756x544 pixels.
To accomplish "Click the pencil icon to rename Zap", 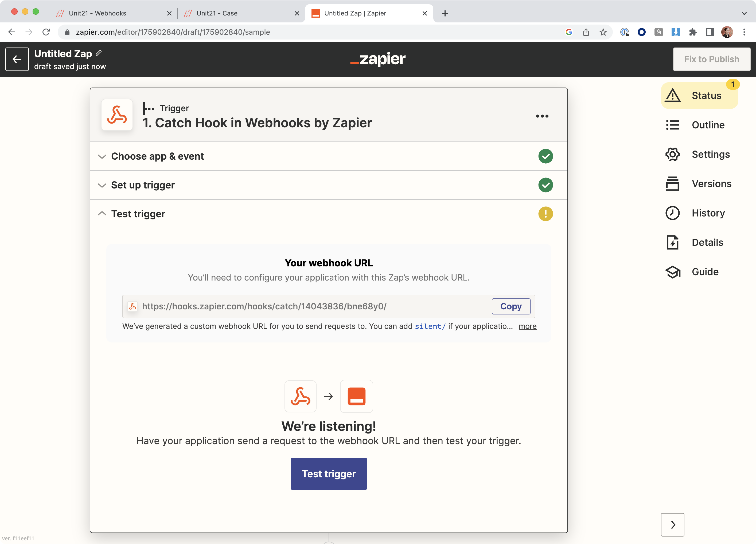I will (99, 53).
